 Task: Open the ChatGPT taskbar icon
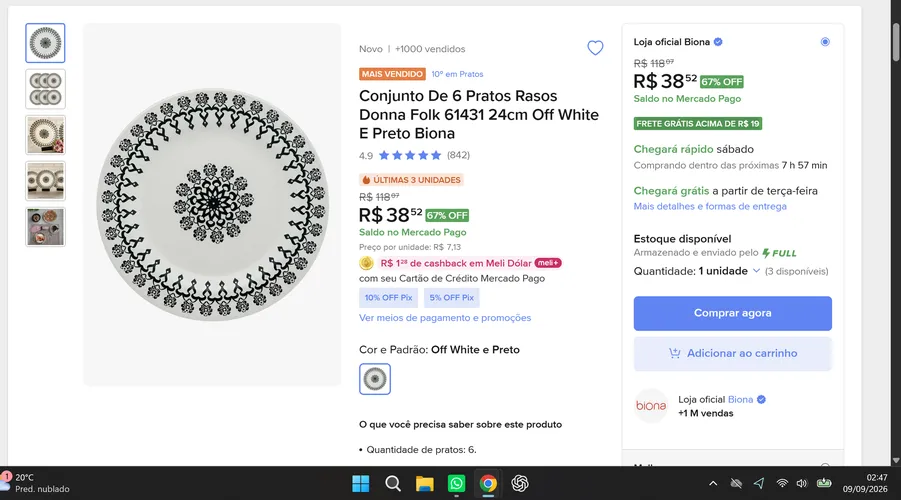coord(520,483)
